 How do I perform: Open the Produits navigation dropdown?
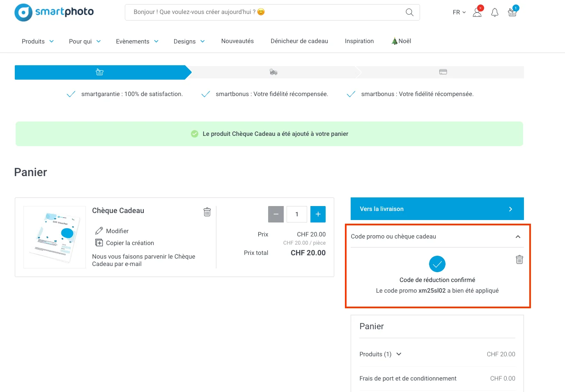pyautogui.click(x=37, y=41)
